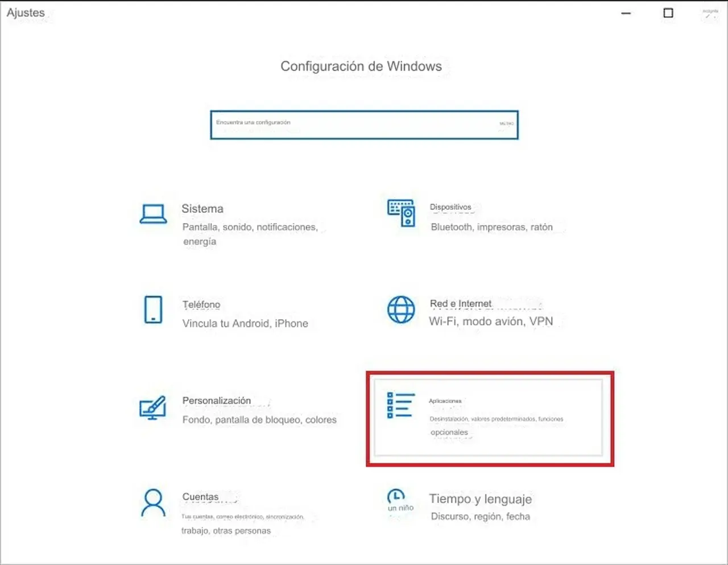Select the Aplicaciones title
The width and height of the screenshot is (728, 565).
(445, 401)
